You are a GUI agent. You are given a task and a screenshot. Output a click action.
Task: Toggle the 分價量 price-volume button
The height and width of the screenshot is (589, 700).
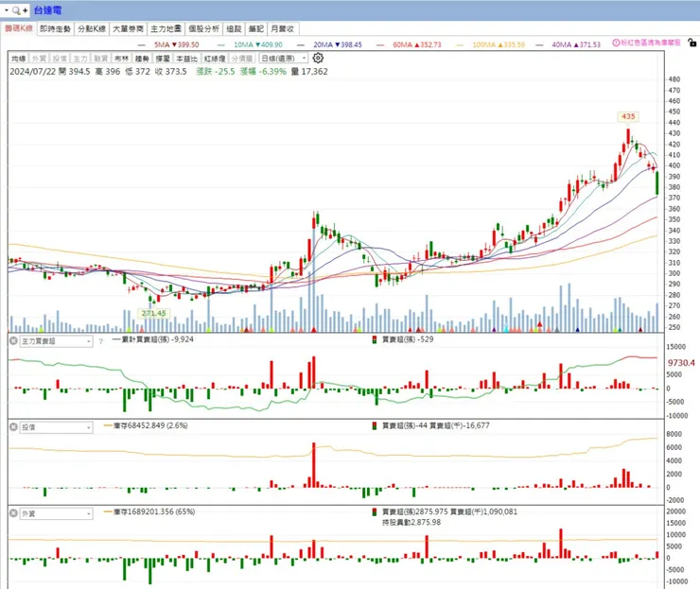point(242,59)
